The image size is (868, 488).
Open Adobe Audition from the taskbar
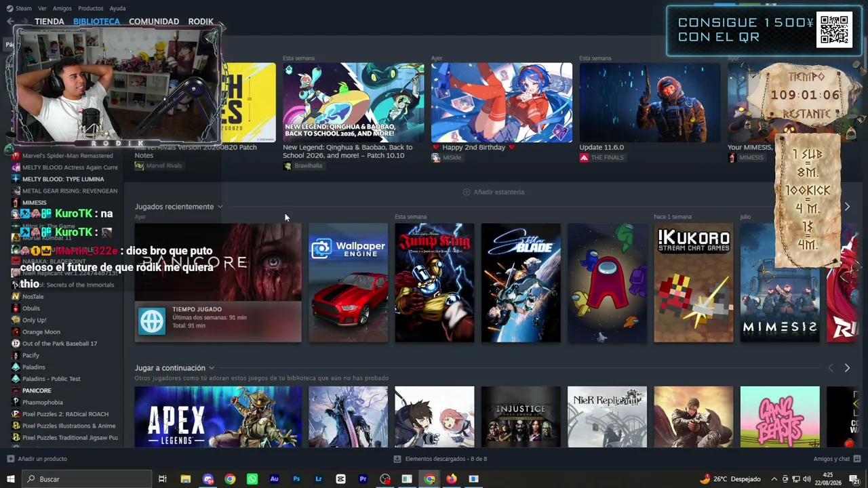tap(274, 479)
